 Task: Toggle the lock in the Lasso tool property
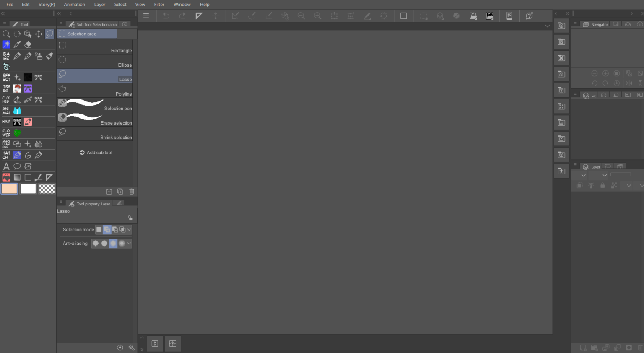[130, 217]
